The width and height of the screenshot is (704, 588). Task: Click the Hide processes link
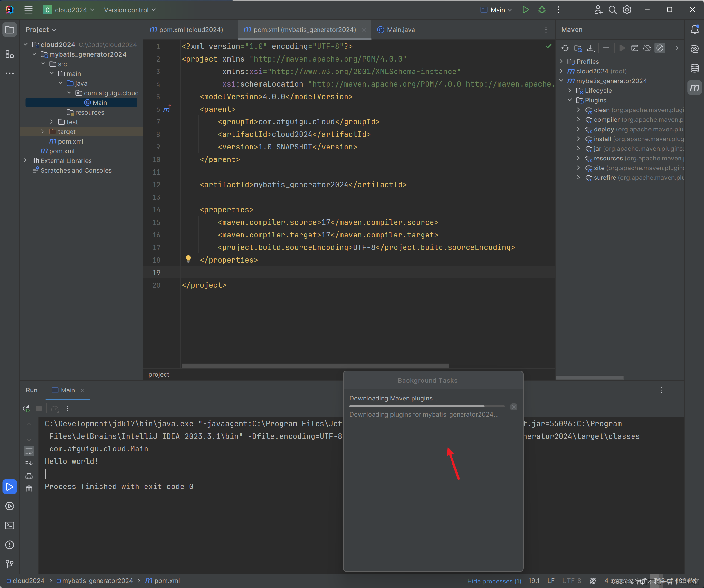(x=494, y=581)
